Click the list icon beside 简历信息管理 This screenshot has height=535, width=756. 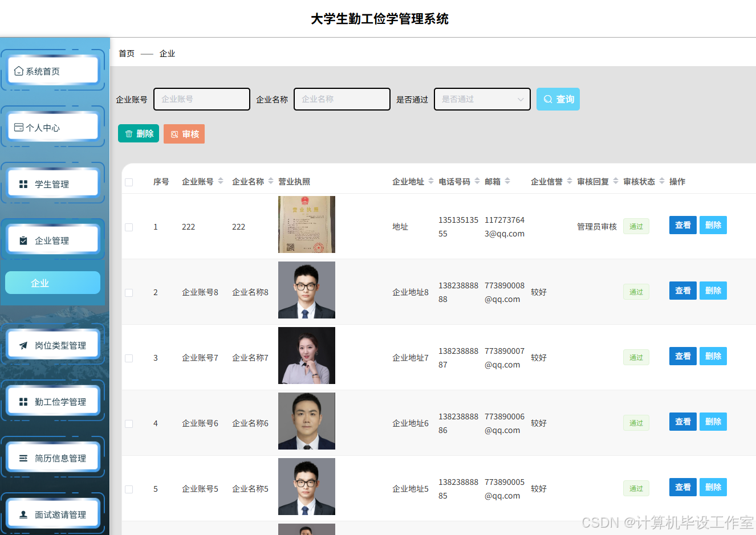click(23, 458)
